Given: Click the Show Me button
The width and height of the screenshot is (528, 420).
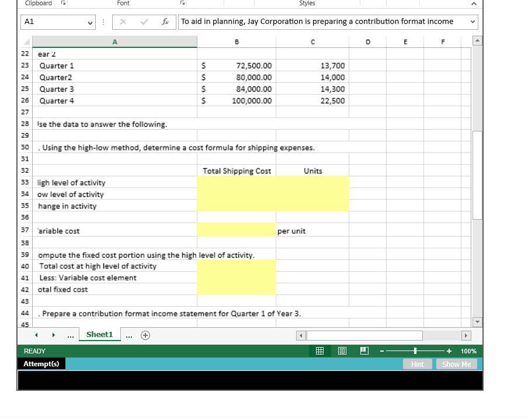Looking at the screenshot, I should pyautogui.click(x=456, y=363).
